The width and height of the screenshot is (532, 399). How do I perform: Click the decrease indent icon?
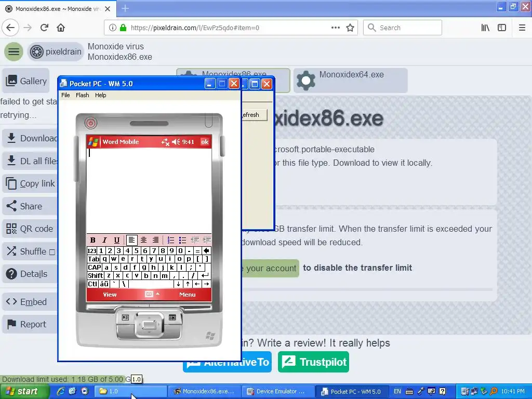pyautogui.click(x=195, y=240)
